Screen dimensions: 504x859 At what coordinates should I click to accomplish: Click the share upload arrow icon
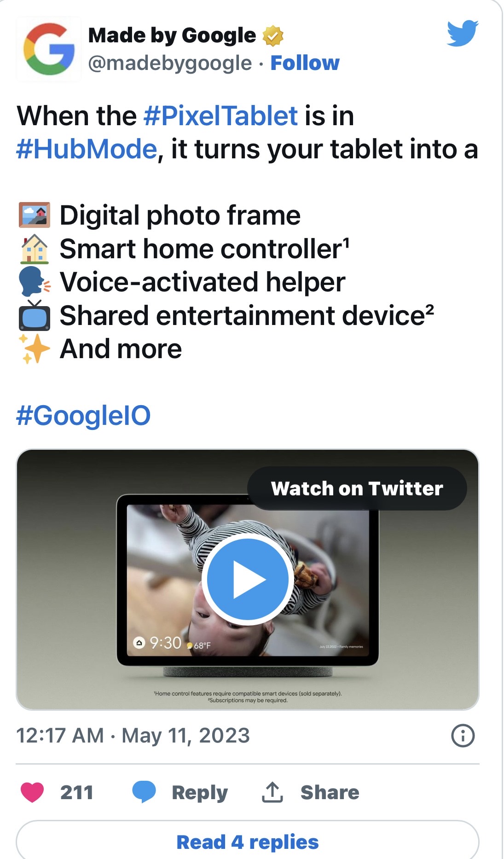[x=272, y=792]
